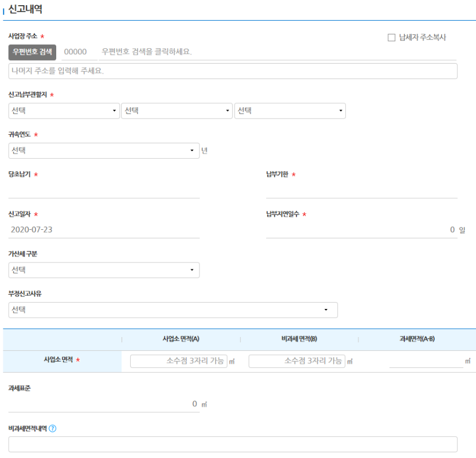Click the 우편번호 검색 button
The height and width of the screenshot is (458, 476).
32,52
